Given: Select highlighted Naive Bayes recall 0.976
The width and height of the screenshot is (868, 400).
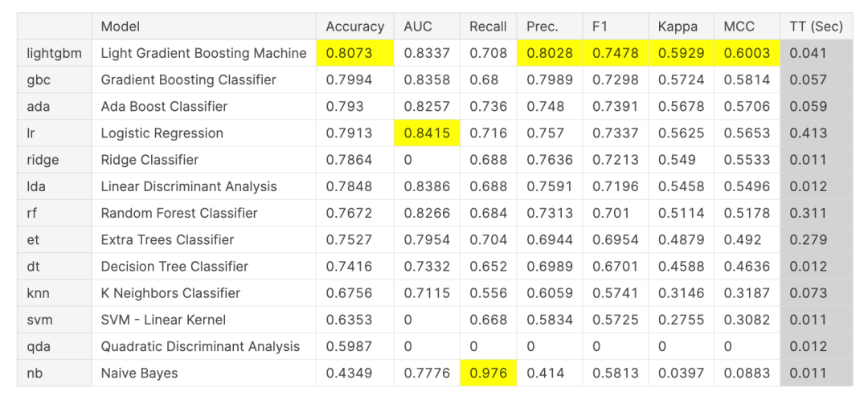Looking at the screenshot, I should (489, 373).
